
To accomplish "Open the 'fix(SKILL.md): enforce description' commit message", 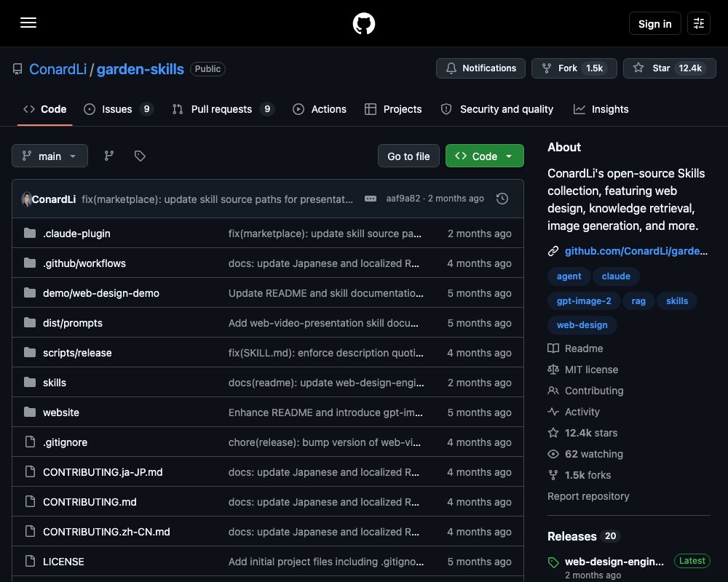I will point(325,353).
